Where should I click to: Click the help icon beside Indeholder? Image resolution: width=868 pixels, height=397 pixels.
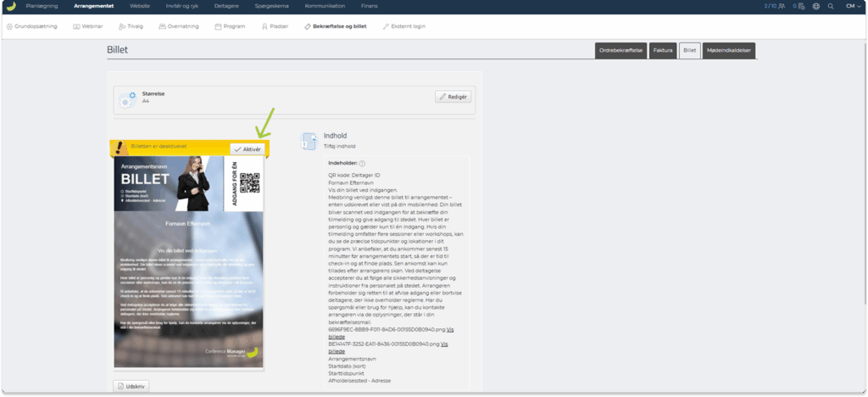[x=362, y=164]
